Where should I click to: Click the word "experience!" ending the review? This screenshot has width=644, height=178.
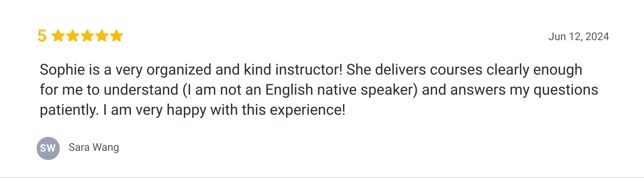pyautogui.click(x=307, y=110)
